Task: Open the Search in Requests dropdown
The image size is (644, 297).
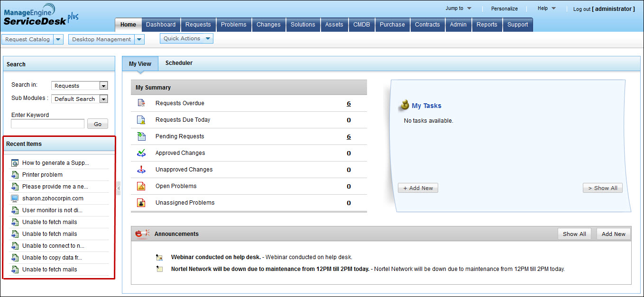Action: 103,86
